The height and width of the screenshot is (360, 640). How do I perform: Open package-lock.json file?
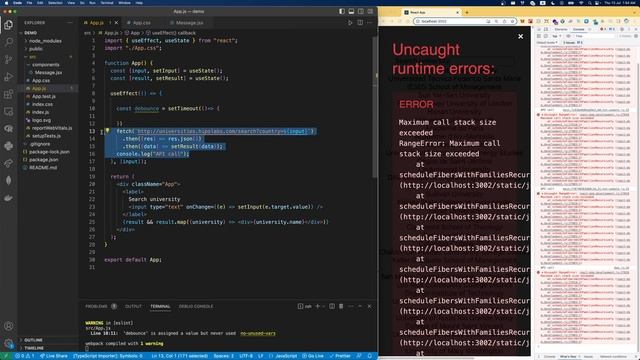tap(49, 151)
